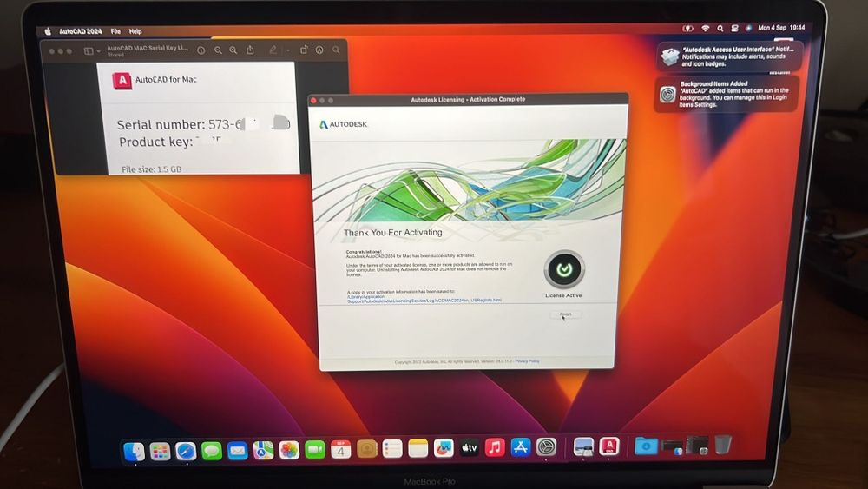This screenshot has height=489, width=868.
Task: Open Finder from the dock
Action: 134,452
